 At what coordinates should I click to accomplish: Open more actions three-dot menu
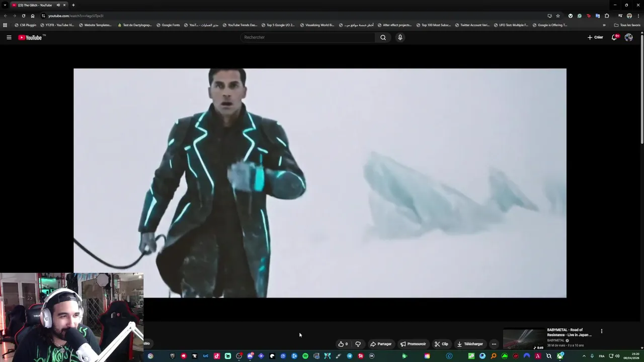coord(494,344)
